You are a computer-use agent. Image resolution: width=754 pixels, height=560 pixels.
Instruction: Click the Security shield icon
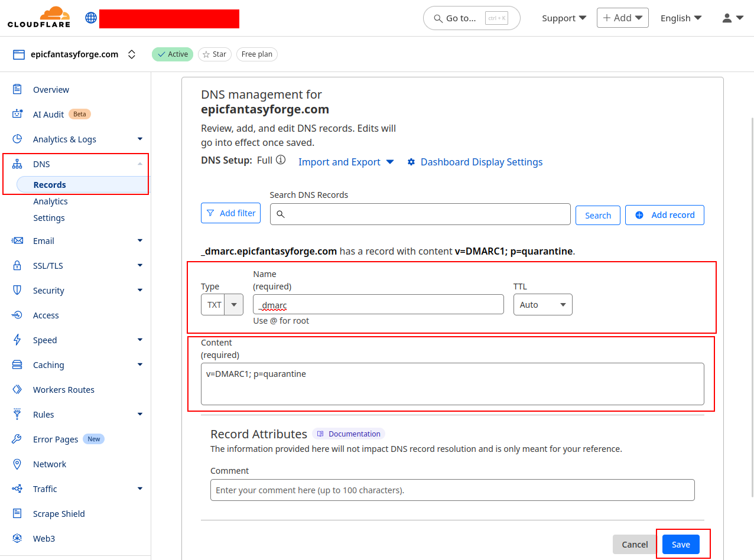coord(17,290)
